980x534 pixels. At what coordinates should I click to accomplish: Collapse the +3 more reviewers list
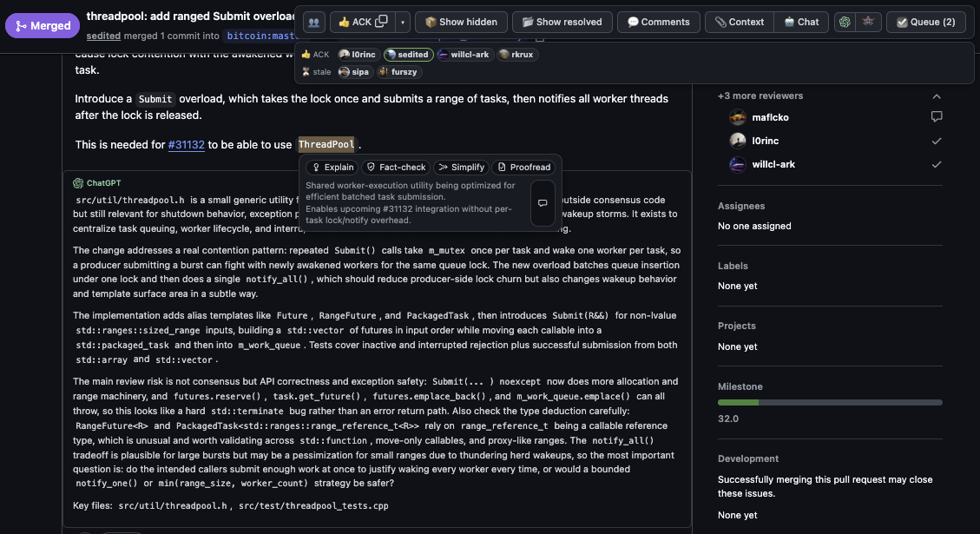(937, 96)
